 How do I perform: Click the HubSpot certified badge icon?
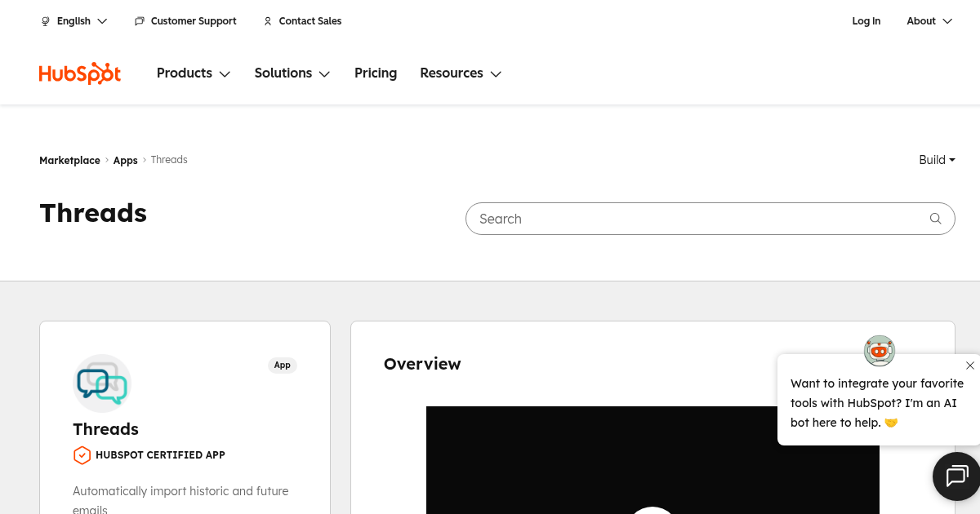(x=82, y=455)
